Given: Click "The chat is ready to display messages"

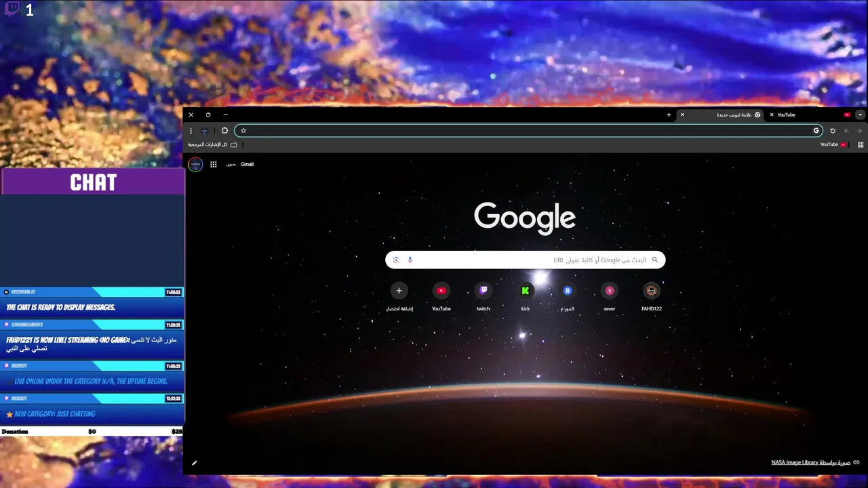Looking at the screenshot, I should pyautogui.click(x=61, y=307).
